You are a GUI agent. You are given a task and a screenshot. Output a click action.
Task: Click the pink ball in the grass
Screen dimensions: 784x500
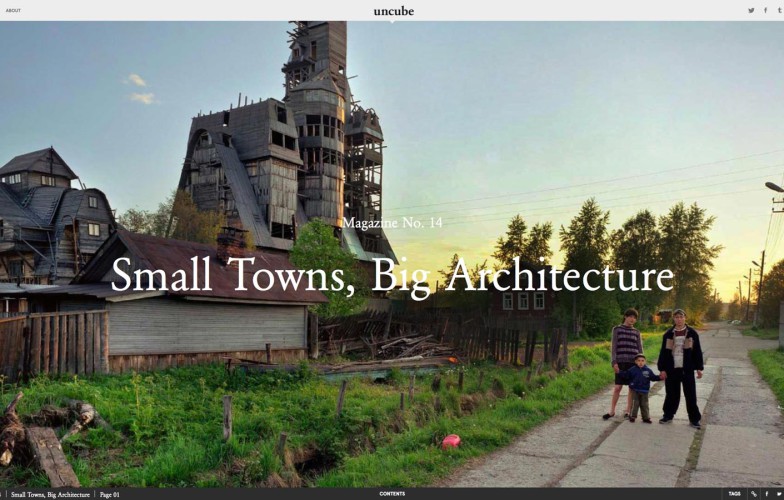(x=451, y=440)
